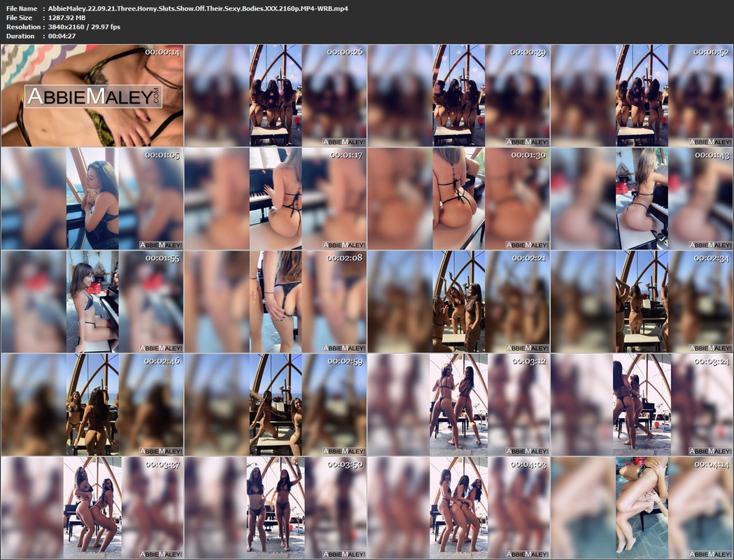
Task: Choose the thumbnail at 00:03:37
Action: [92, 507]
